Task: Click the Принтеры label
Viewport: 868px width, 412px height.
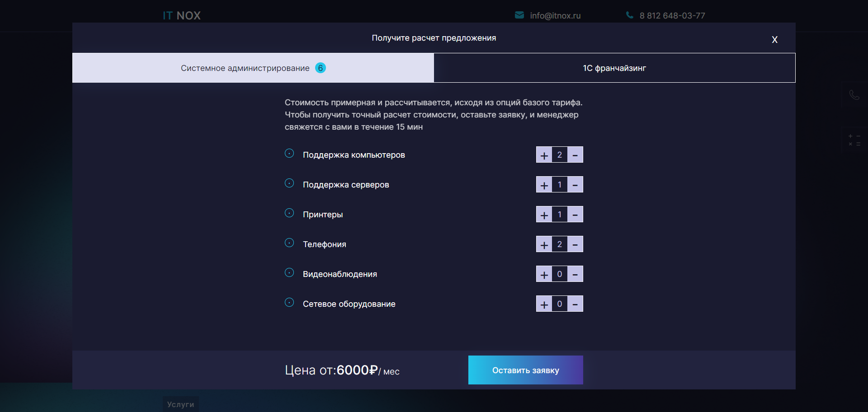Action: (323, 215)
